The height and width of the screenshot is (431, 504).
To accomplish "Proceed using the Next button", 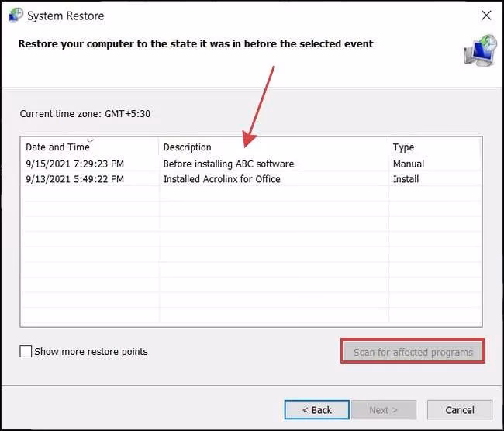I will 383,409.
